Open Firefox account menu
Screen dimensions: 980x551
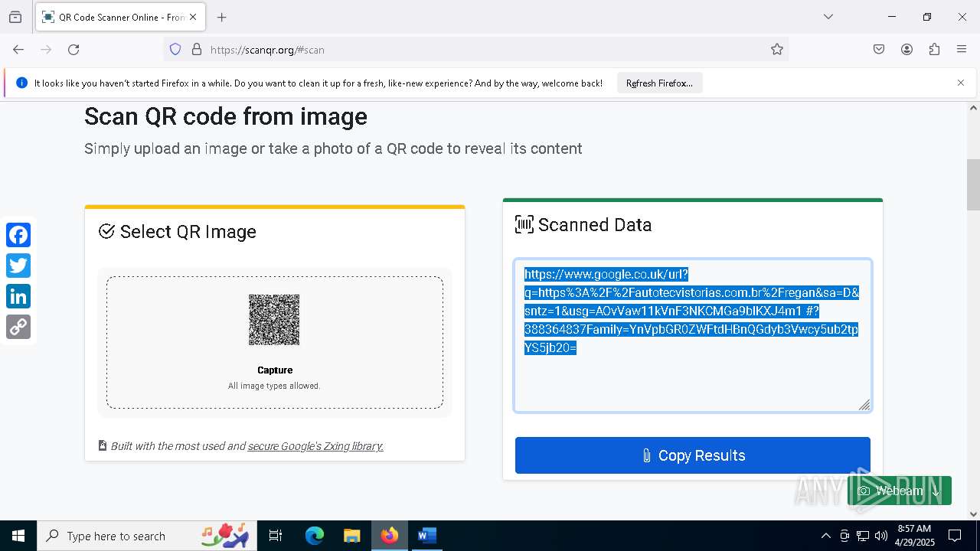906,50
